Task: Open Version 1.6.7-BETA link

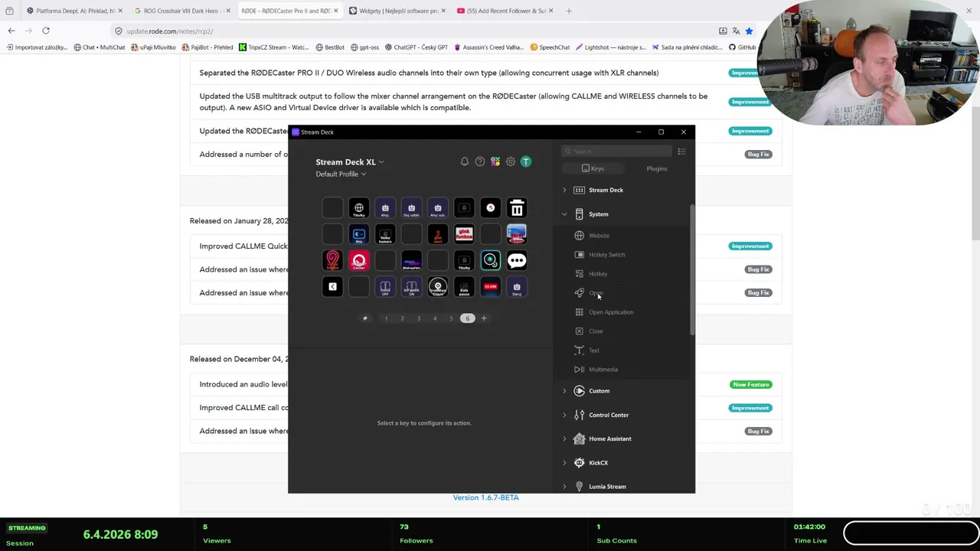Action: [485, 497]
